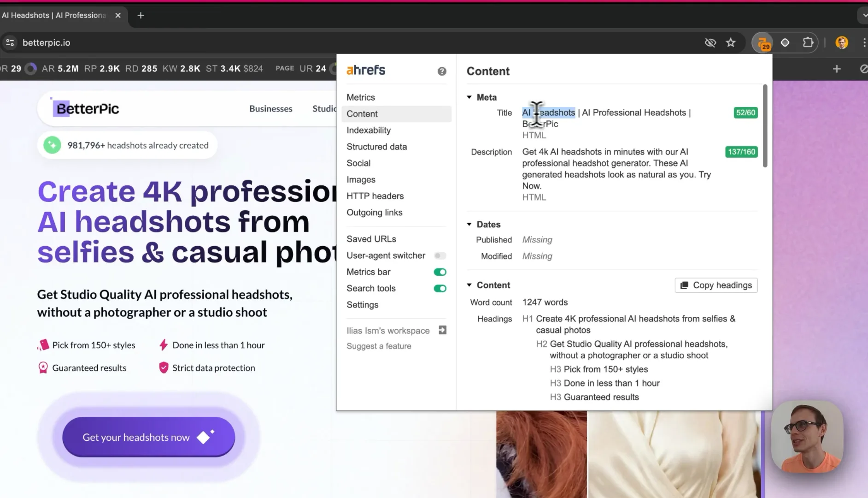
Task: Open a new browser tab with plus
Action: 141,16
